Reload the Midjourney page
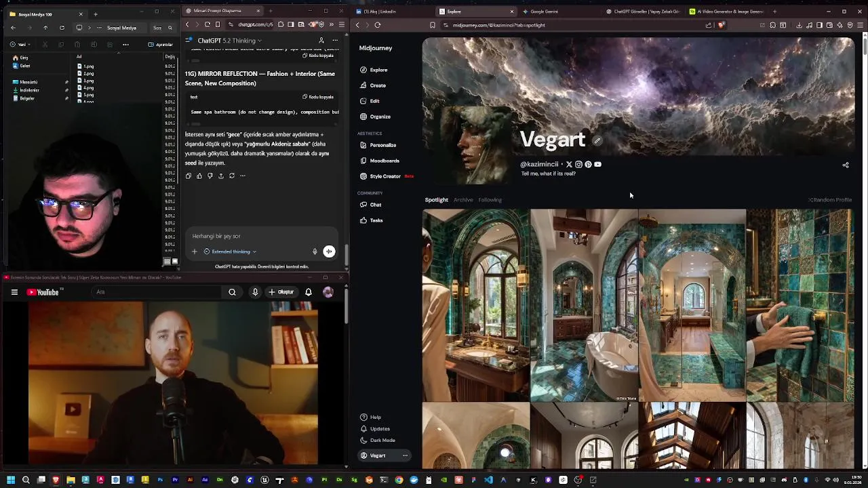This screenshot has height=488, width=868. [378, 25]
